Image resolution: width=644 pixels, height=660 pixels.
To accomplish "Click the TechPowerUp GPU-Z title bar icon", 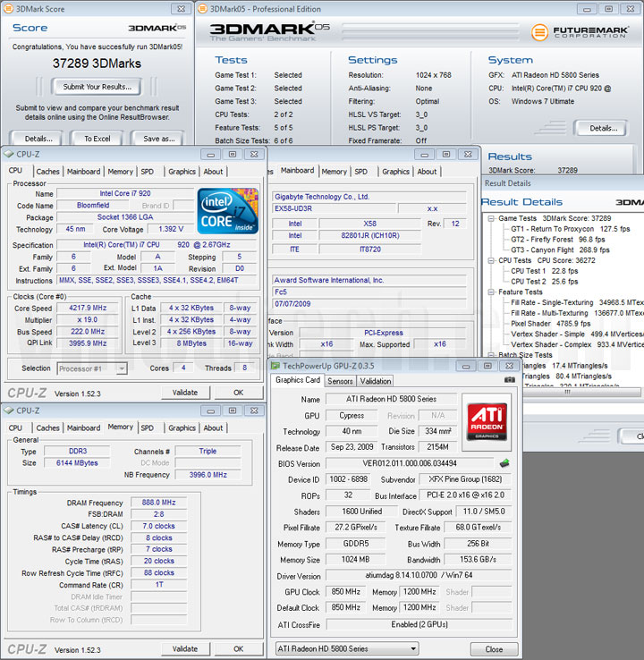I will pyautogui.click(x=275, y=366).
